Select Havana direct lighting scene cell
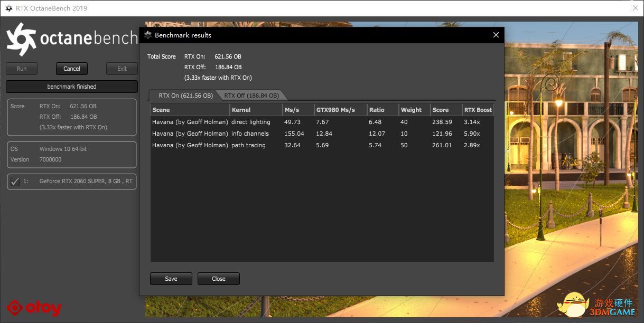Viewport: 644px width, 323px height. coord(190,122)
